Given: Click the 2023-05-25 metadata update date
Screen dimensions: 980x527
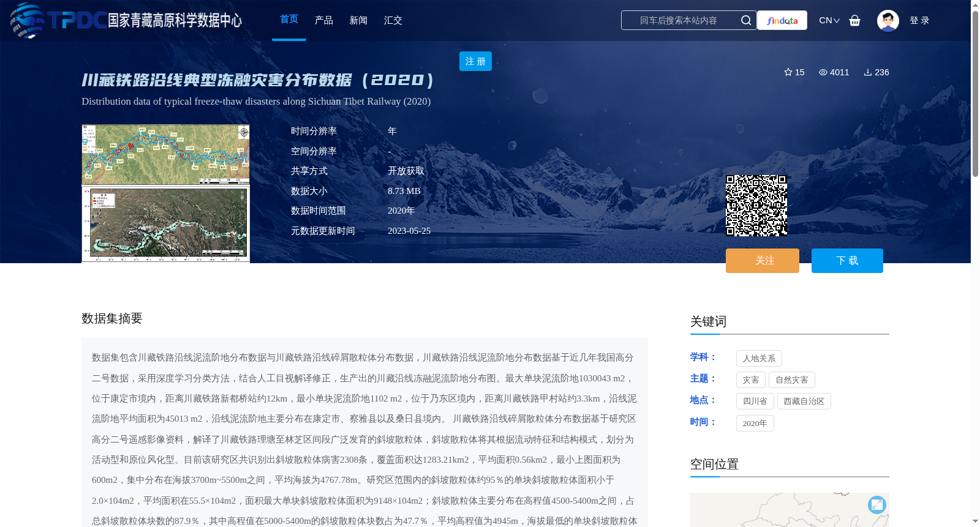Looking at the screenshot, I should click(409, 231).
